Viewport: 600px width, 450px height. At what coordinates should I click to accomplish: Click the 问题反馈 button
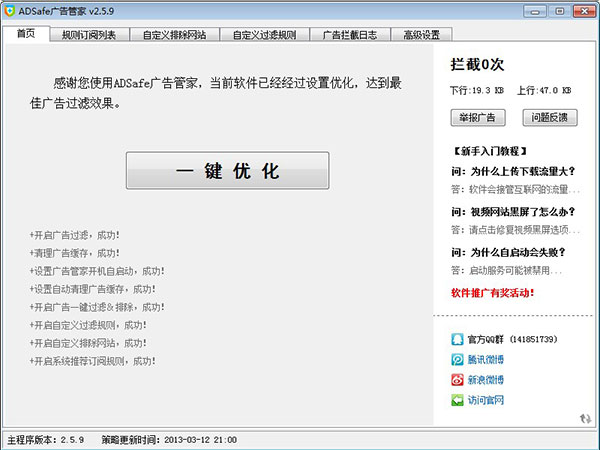click(x=549, y=118)
